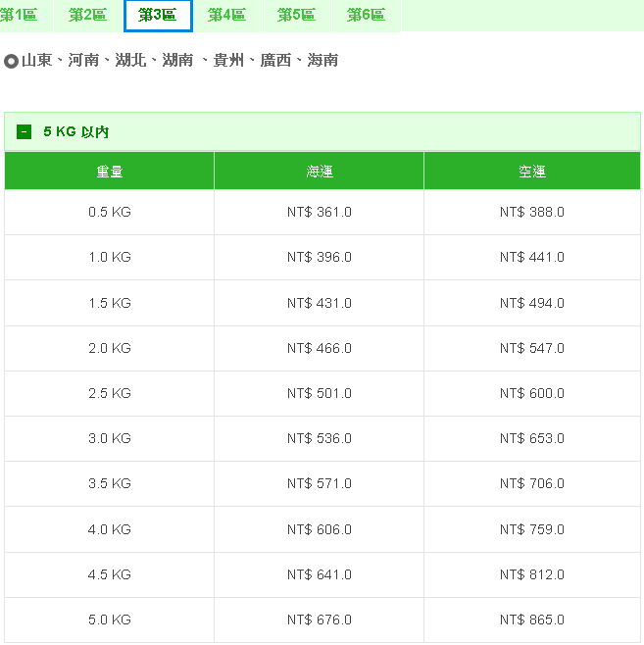
Task: Select the sea freight price NT$ 571.0
Action: (319, 483)
